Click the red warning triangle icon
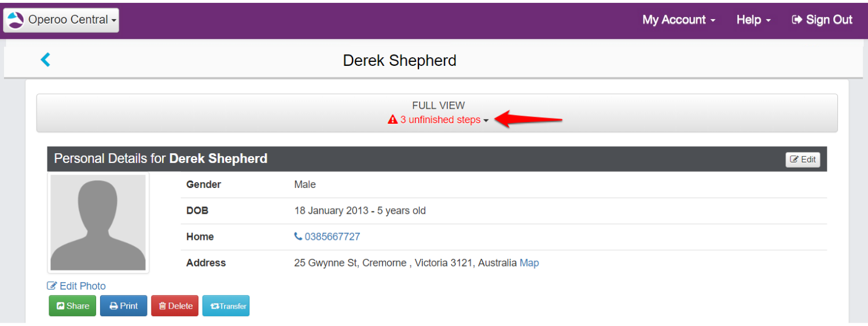 point(392,120)
